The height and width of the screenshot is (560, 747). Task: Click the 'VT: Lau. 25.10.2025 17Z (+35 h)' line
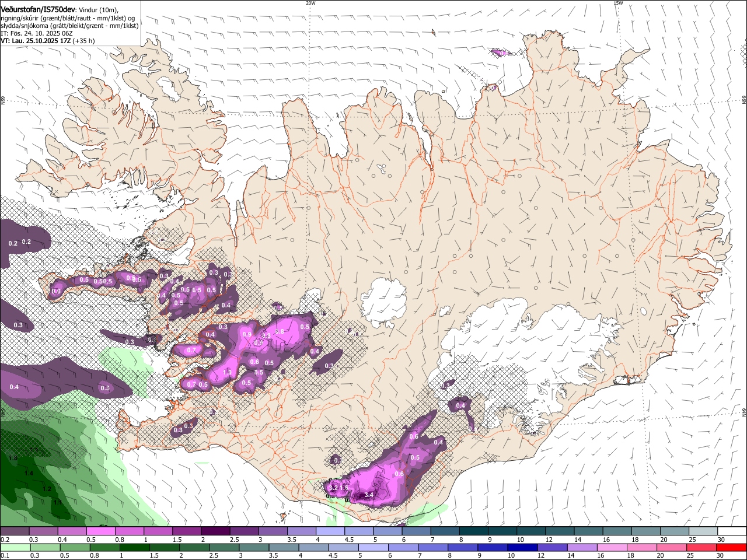point(47,41)
